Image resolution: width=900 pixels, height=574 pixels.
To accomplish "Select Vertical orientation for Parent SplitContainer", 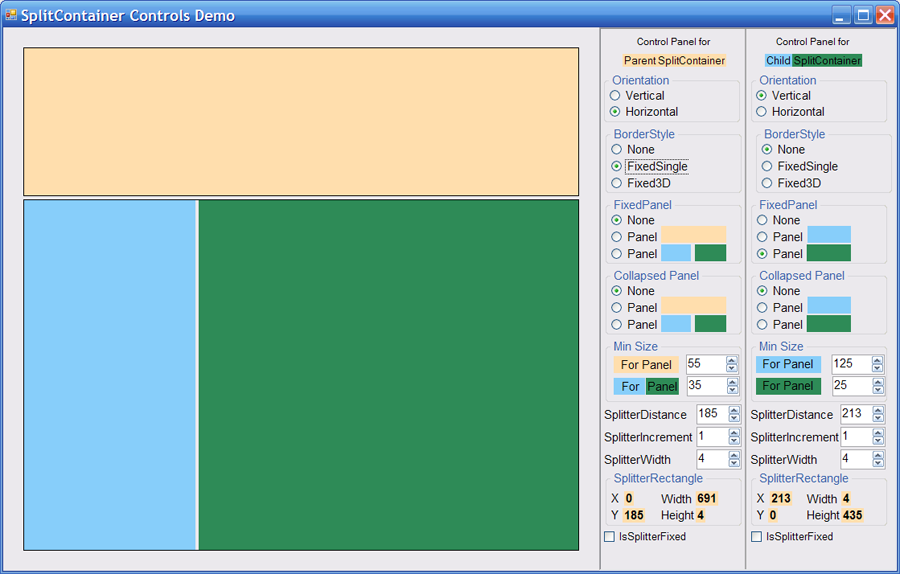I will pos(616,96).
